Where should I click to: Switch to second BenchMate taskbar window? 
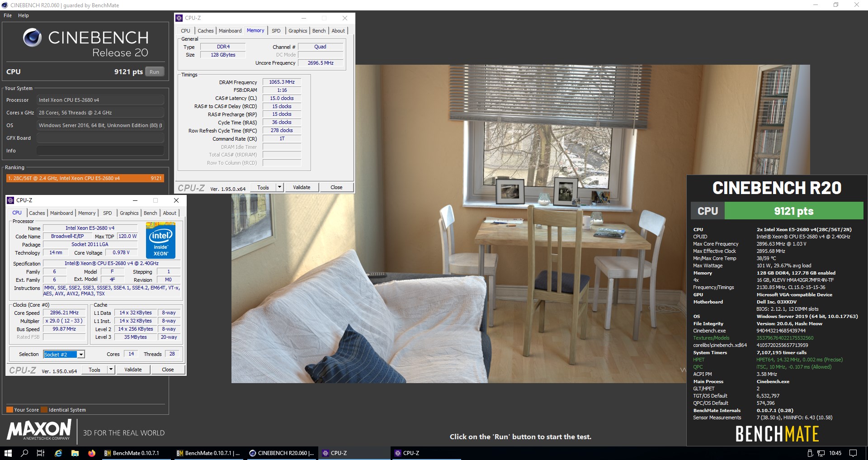click(x=209, y=453)
